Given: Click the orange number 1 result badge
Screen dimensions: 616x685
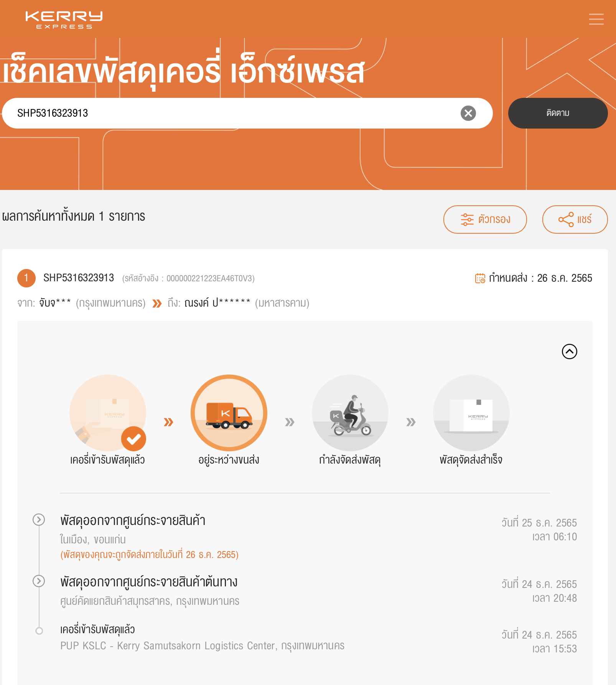Looking at the screenshot, I should tap(26, 278).
